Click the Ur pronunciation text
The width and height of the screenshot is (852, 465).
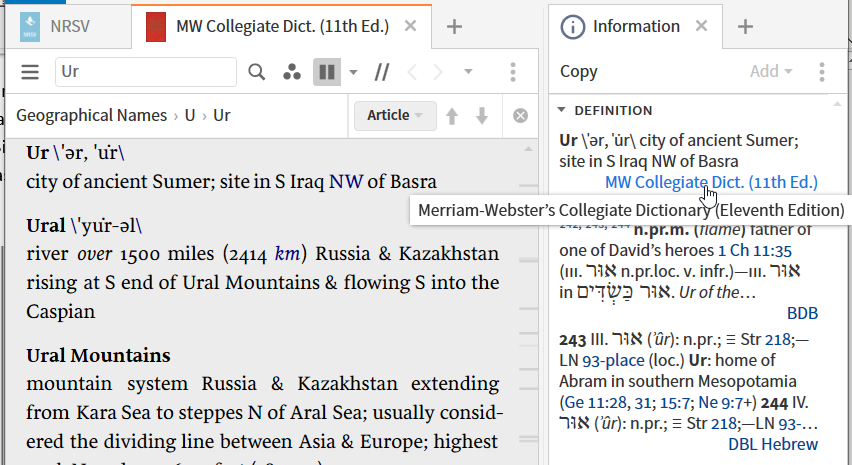pos(89,153)
